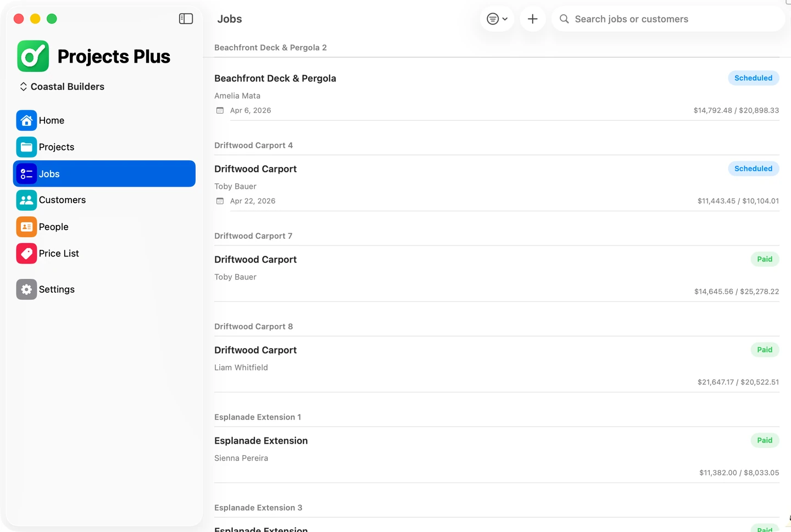Focus the Search jobs or customers field
The image size is (791, 532).
[x=669, y=19]
